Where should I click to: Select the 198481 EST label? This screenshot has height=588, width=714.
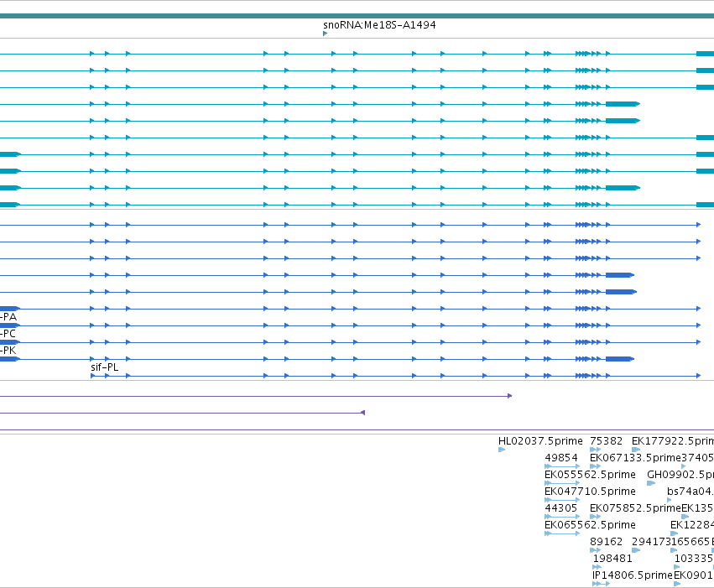pyautogui.click(x=612, y=559)
